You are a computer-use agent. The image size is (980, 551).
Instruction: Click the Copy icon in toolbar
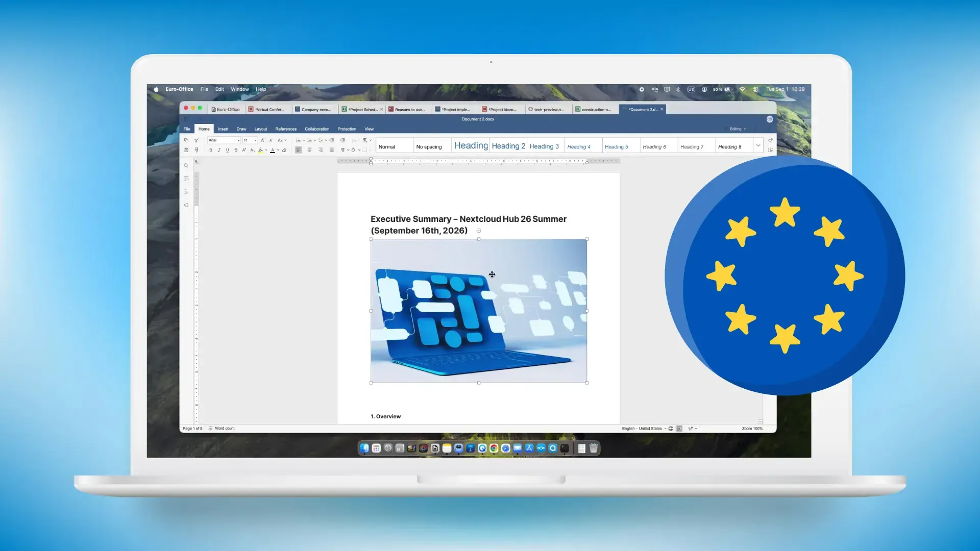186,140
